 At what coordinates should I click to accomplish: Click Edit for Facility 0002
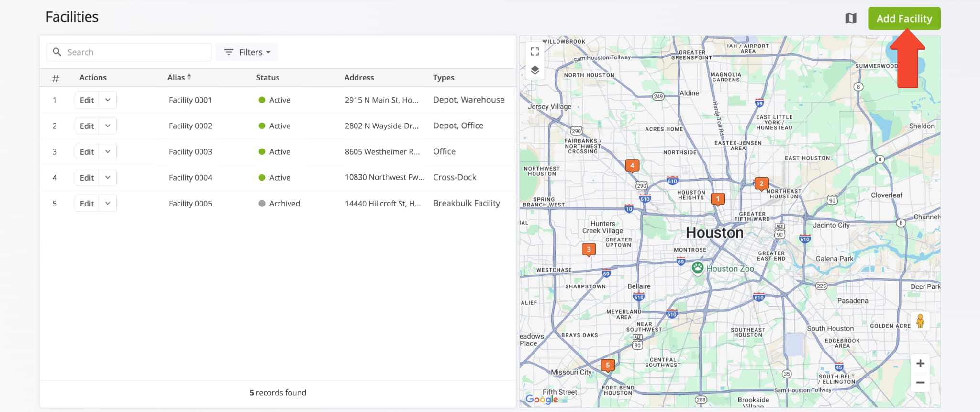[87, 126]
